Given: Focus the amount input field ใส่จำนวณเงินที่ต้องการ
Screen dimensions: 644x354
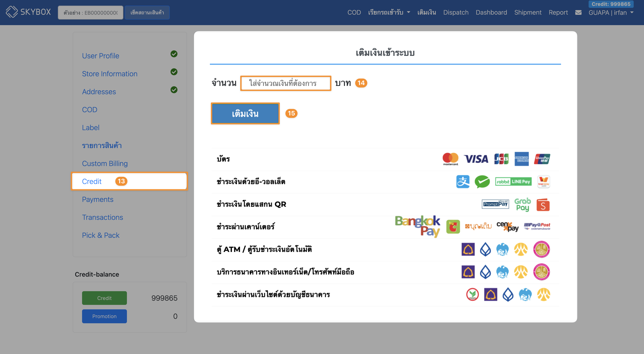Looking at the screenshot, I should tap(285, 83).
